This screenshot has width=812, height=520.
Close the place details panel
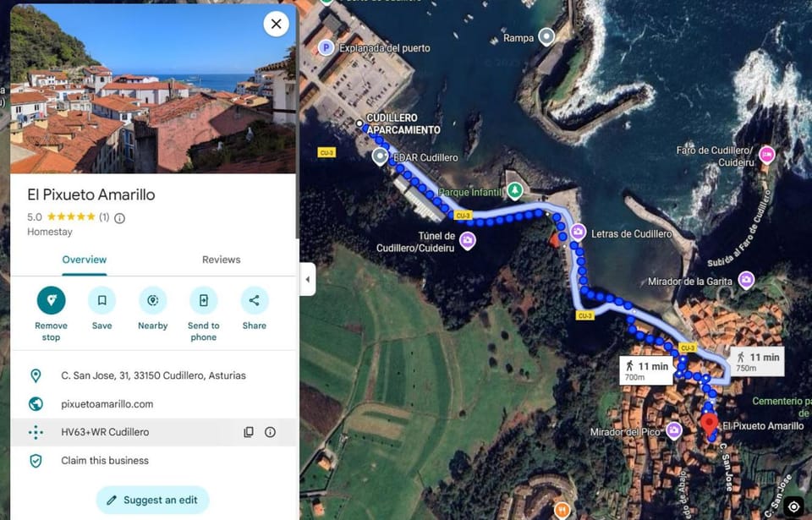click(276, 24)
